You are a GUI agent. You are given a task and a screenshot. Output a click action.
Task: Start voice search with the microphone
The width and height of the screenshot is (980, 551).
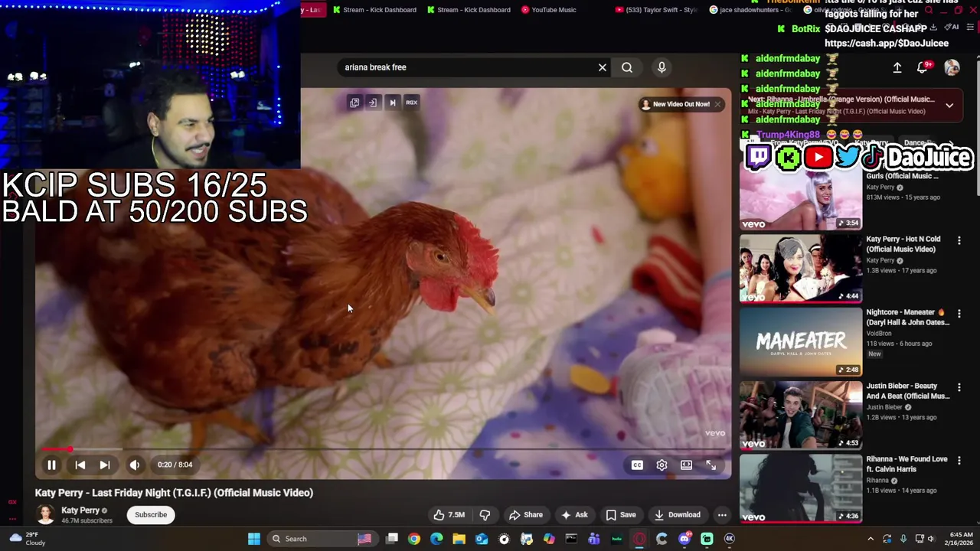[x=661, y=67]
